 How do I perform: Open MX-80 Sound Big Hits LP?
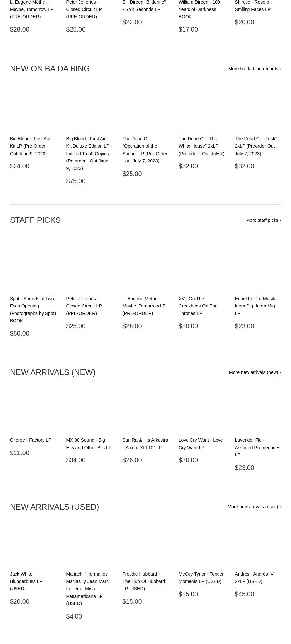click(89, 444)
